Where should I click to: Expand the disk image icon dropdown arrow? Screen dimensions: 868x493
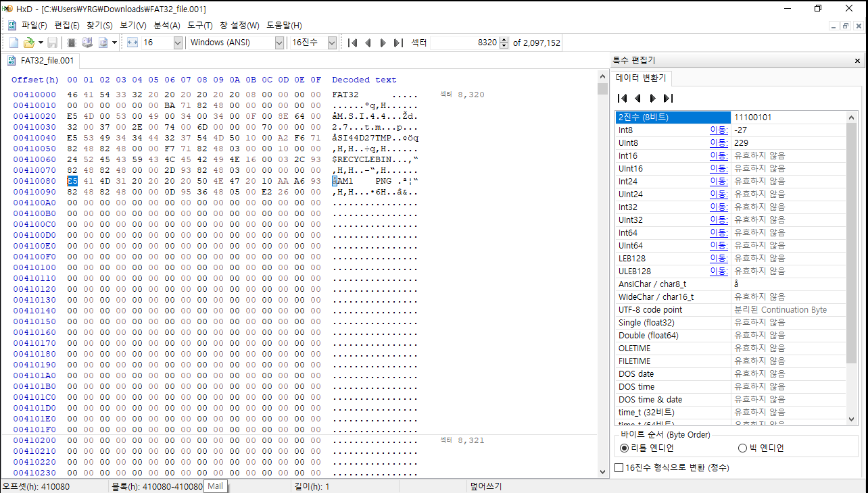(114, 43)
